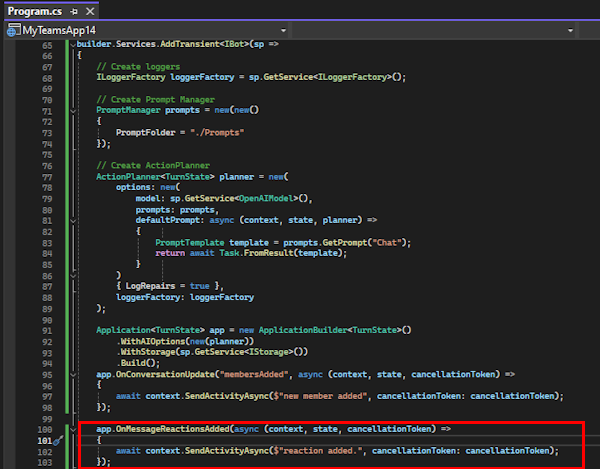The width and height of the screenshot is (600, 469).
Task: Click the "reaction added." string
Action: pos(320,451)
